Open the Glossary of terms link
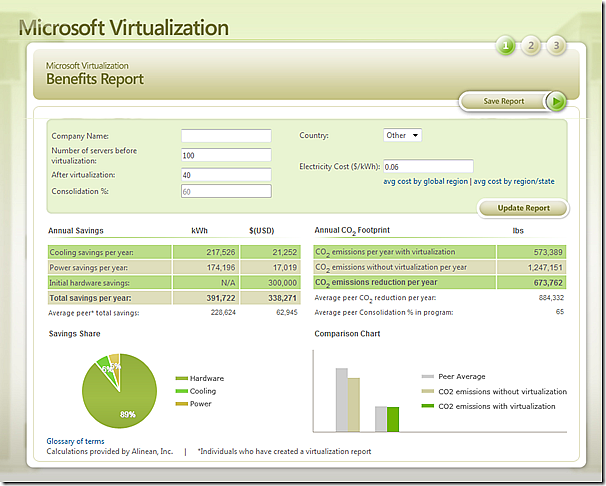The image size is (606, 486). click(75, 441)
